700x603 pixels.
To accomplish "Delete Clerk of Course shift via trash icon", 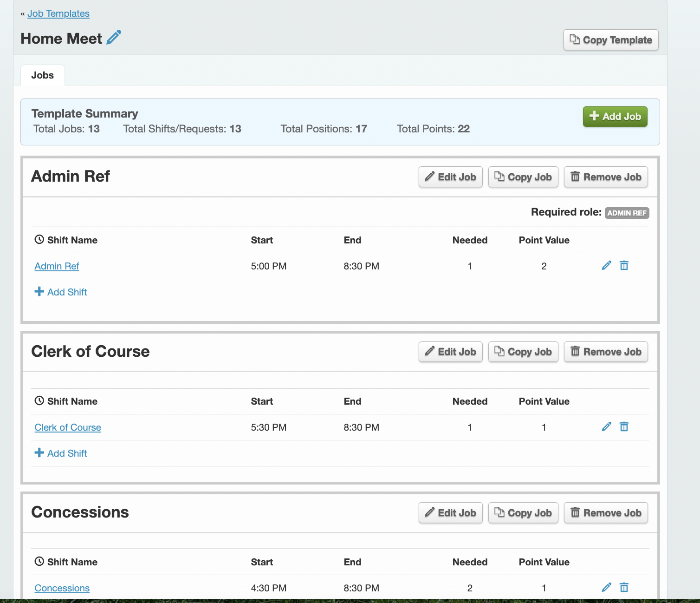I will (624, 427).
